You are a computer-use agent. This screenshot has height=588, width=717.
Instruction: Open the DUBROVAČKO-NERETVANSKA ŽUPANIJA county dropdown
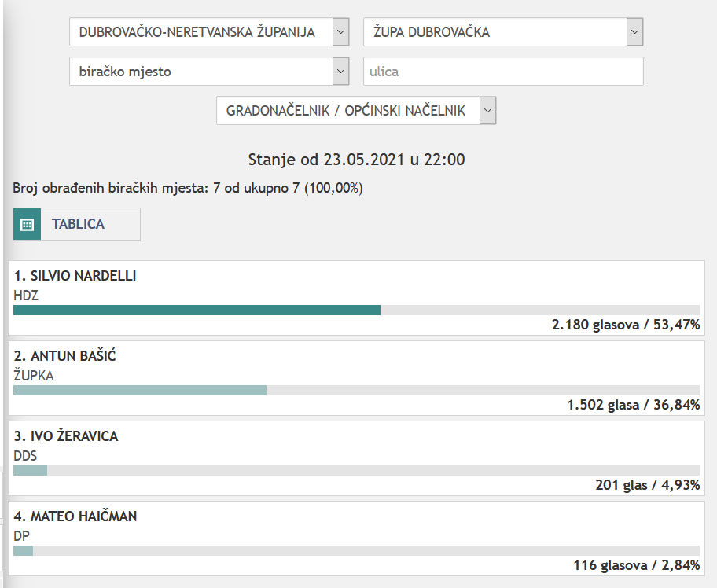(200, 32)
